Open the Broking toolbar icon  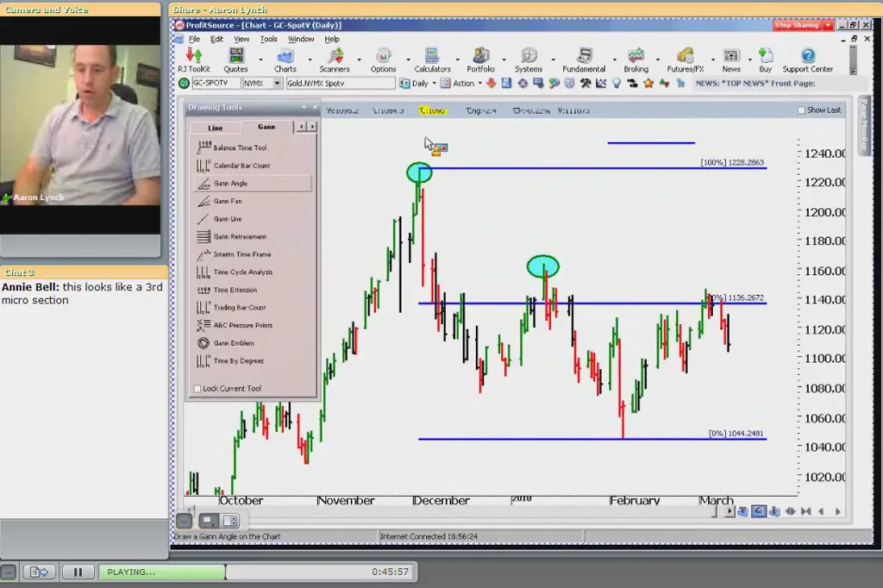tap(636, 59)
